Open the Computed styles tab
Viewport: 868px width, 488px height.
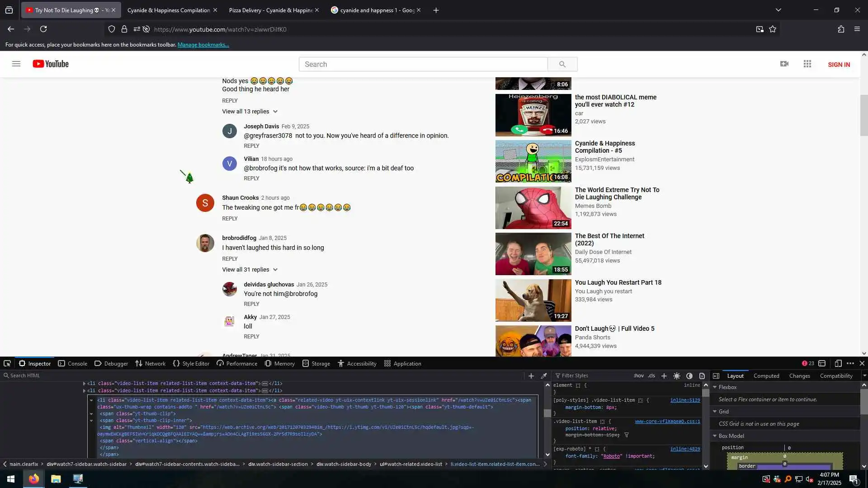click(x=766, y=375)
